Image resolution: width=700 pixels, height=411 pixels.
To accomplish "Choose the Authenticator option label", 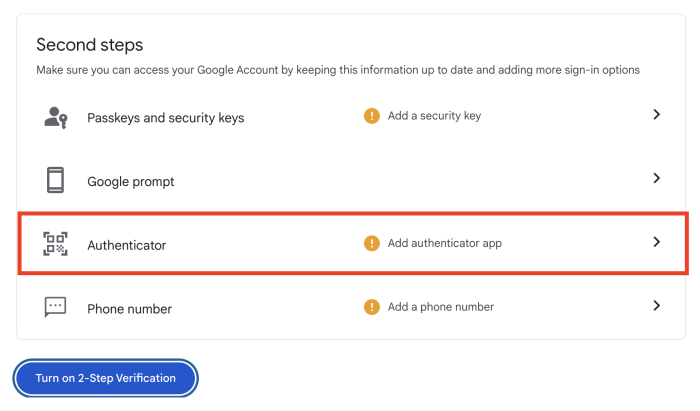I will 127,245.
